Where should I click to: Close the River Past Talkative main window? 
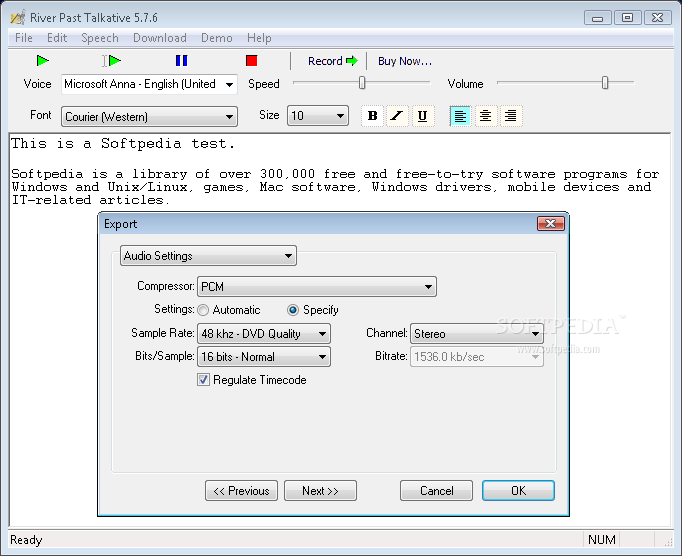(657, 18)
